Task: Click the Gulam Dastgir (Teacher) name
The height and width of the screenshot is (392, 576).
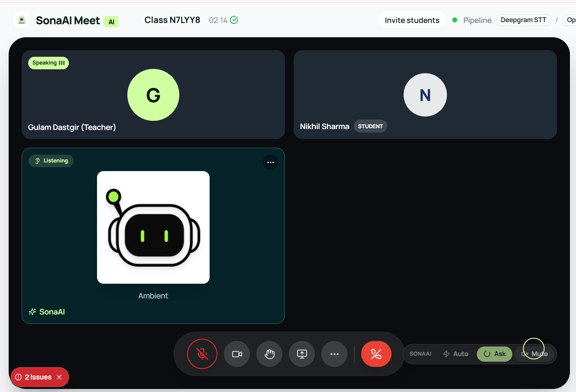Action: (x=72, y=127)
